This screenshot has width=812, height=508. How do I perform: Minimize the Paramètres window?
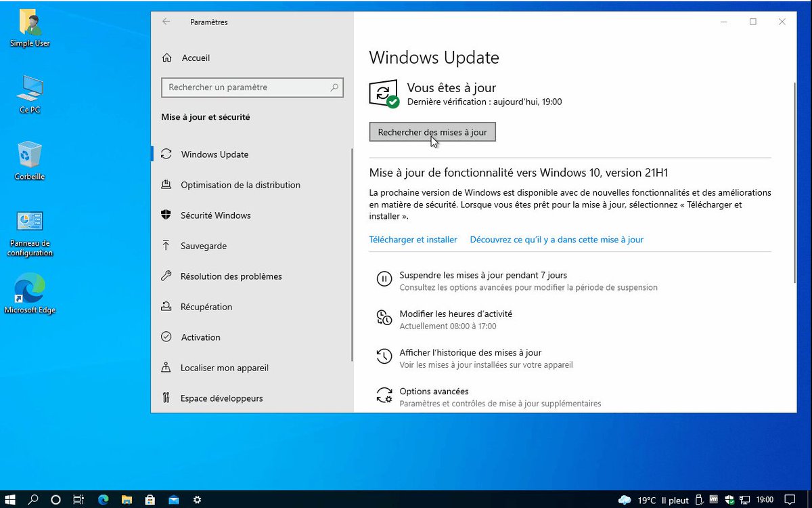(x=723, y=22)
